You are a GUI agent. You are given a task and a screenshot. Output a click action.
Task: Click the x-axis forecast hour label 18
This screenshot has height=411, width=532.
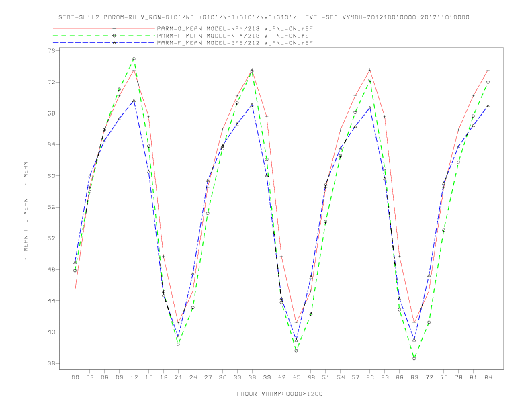pos(163,377)
